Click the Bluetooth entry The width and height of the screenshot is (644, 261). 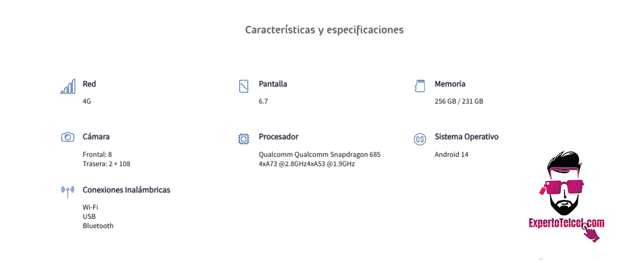coord(98,226)
